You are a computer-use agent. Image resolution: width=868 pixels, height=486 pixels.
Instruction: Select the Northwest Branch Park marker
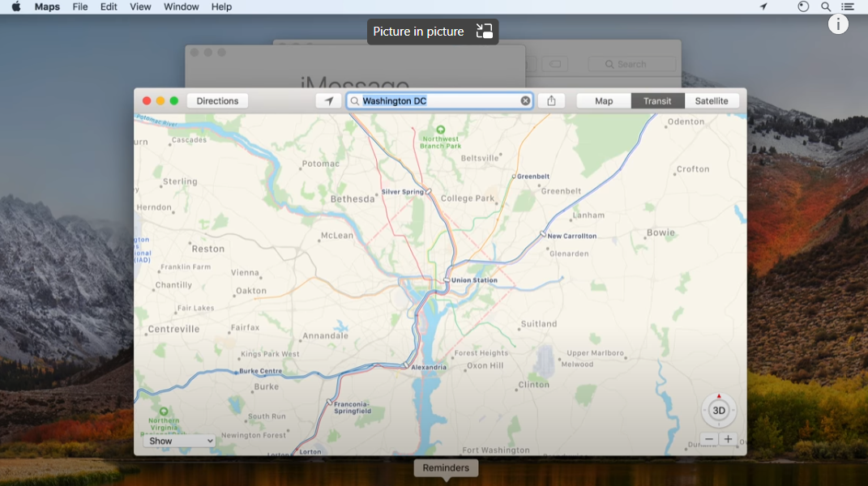click(x=441, y=130)
